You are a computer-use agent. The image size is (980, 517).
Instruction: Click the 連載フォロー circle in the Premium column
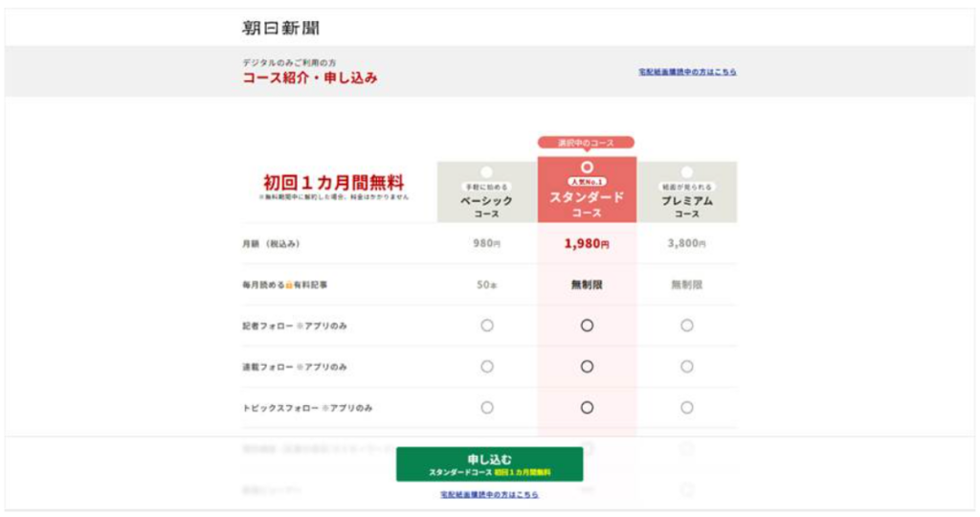[687, 367]
